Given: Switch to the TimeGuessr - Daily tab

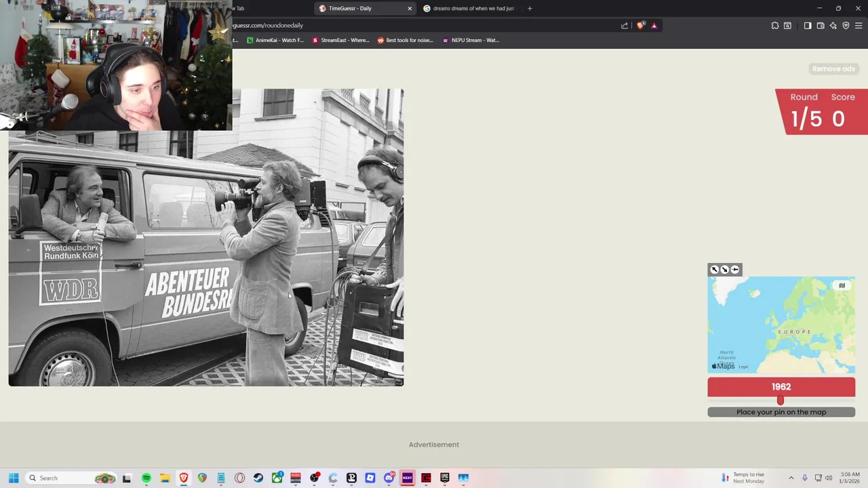Looking at the screenshot, I should tap(364, 8).
